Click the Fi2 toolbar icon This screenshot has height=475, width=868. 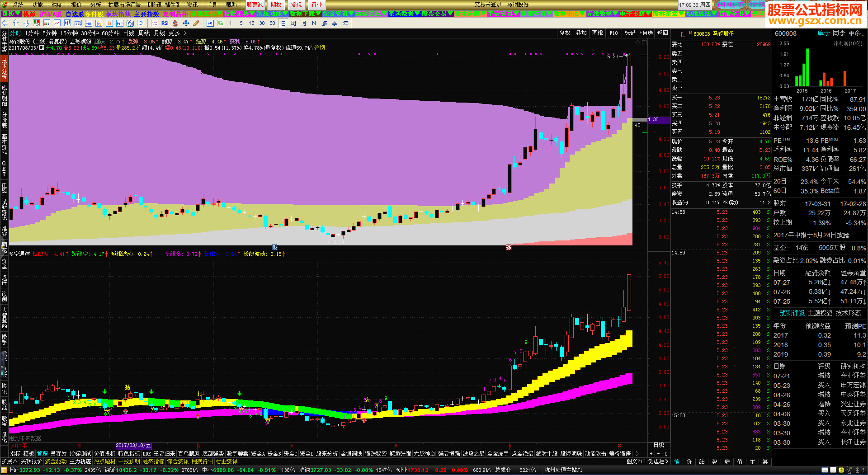[x=120, y=23]
